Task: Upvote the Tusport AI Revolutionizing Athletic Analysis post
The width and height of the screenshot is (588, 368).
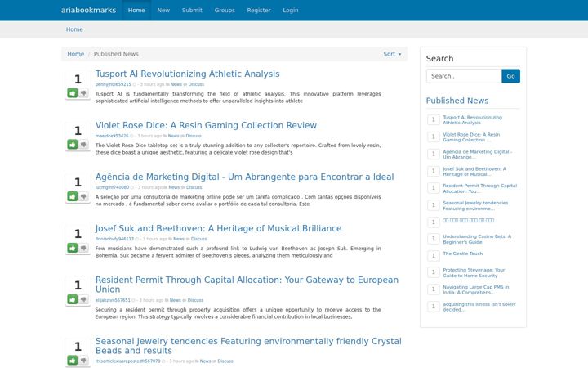Action: [73, 92]
